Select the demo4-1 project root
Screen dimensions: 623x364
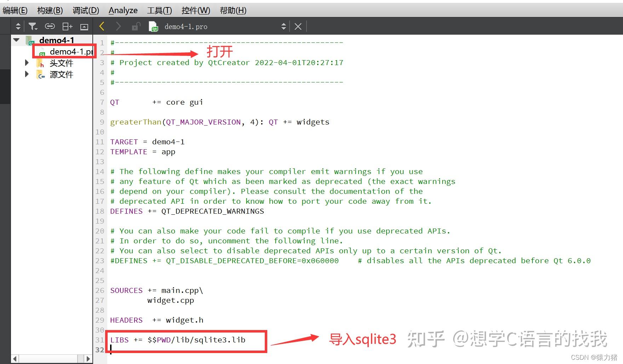57,40
